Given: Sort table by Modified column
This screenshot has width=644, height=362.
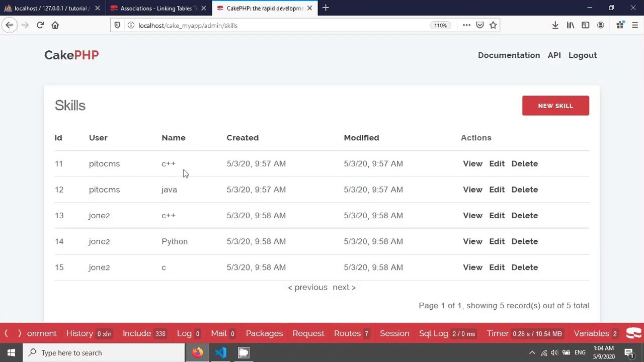Looking at the screenshot, I should coord(361,138).
